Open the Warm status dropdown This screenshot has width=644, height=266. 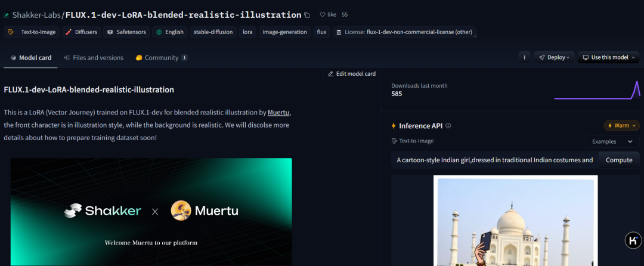click(x=621, y=126)
